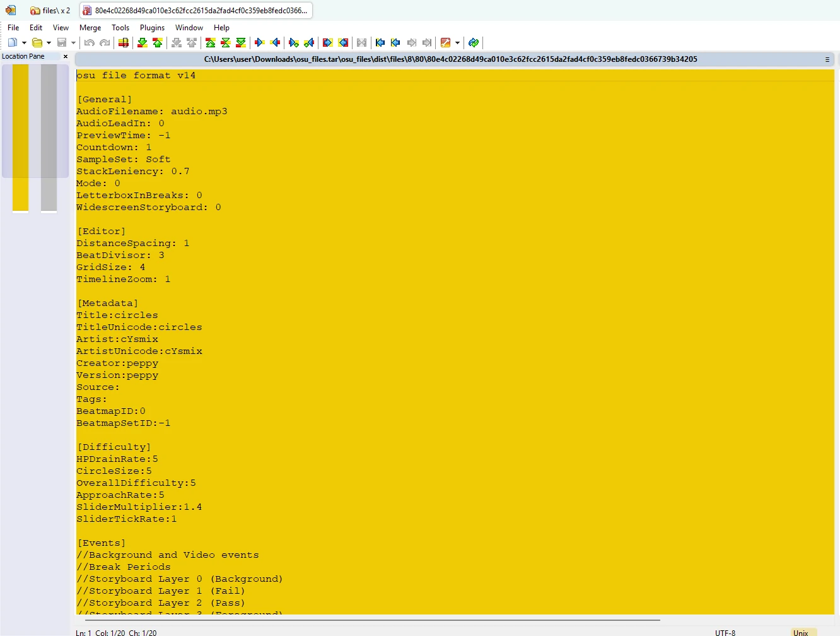Click the Refresh comparison icon
The width and height of the screenshot is (840, 636).
pyautogui.click(x=474, y=42)
